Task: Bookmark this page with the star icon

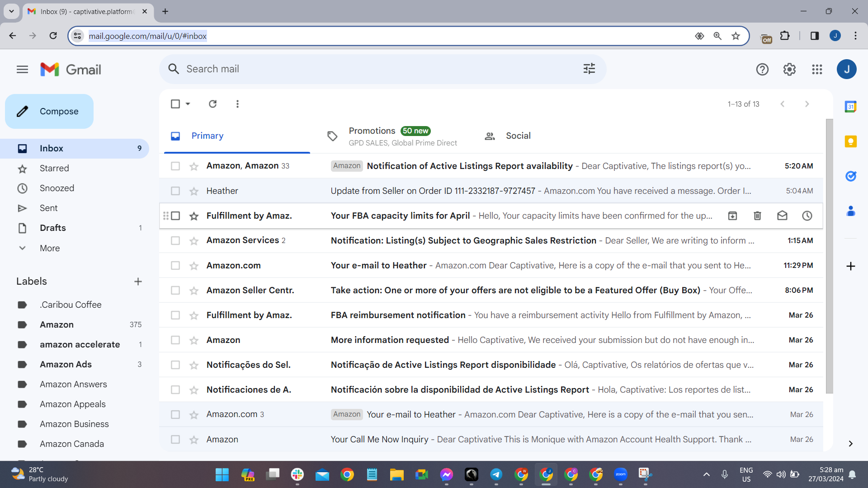Action: 736,36
